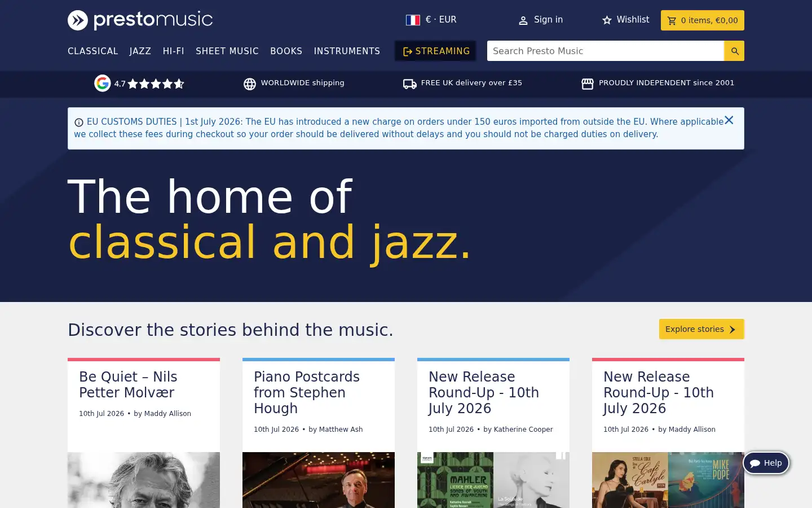Viewport: 812px width, 508px height.
Task: Click the 4.7 star rating
Action: click(x=149, y=84)
